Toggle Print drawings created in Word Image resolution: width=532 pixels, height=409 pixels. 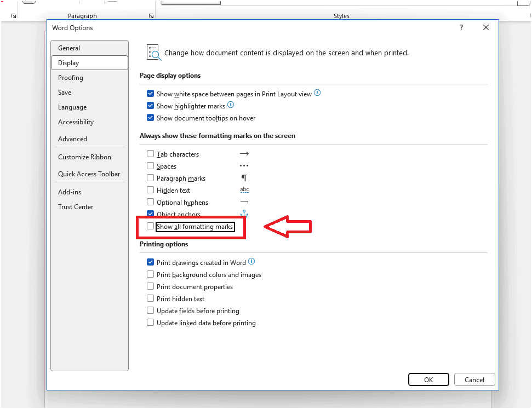pos(150,262)
